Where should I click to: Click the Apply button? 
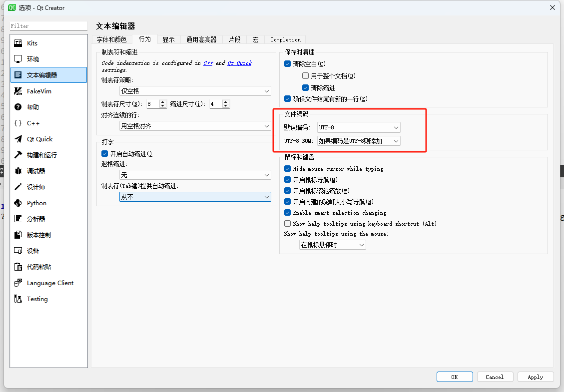(535, 377)
